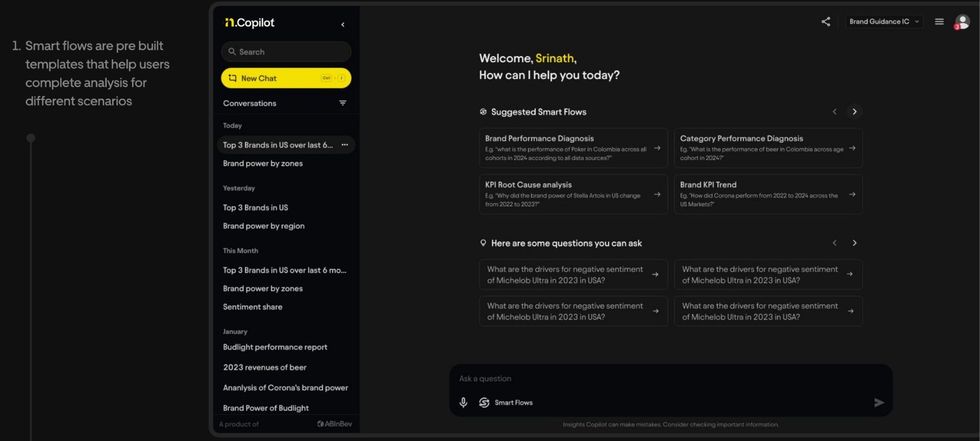Click the microphone voice input icon
The height and width of the screenshot is (441, 980).
(463, 403)
